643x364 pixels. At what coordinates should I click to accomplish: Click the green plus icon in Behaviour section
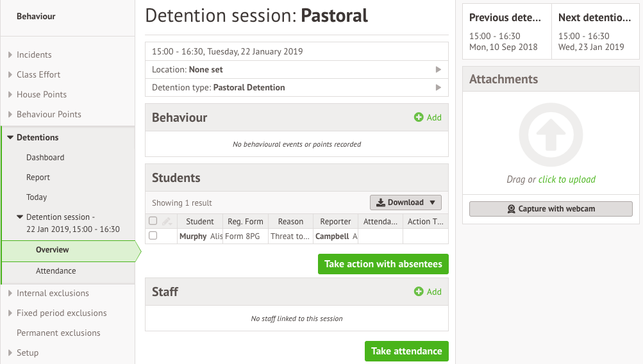pyautogui.click(x=418, y=117)
